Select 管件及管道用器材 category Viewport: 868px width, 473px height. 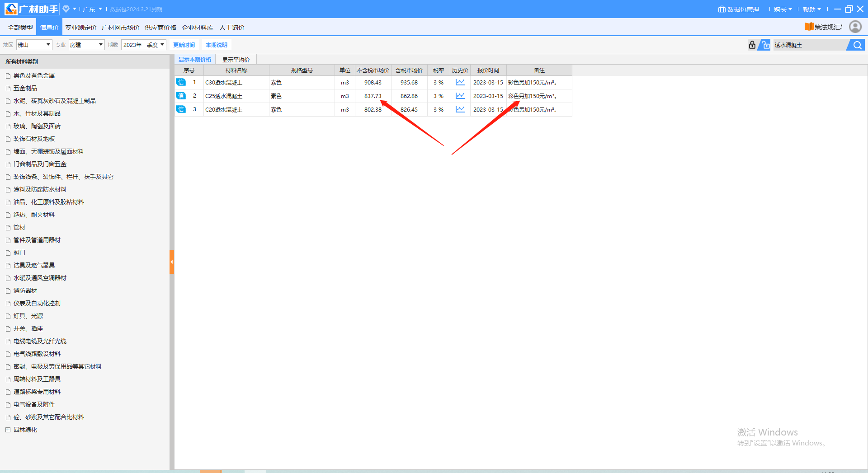click(37, 240)
